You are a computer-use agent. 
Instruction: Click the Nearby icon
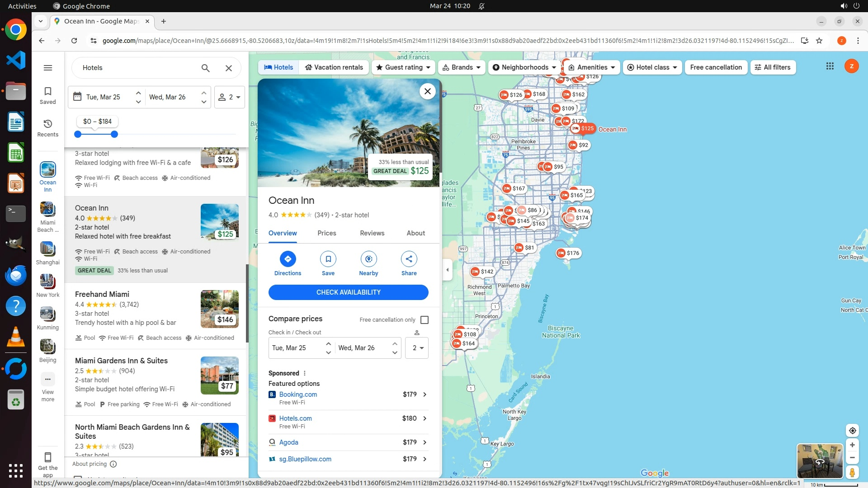point(368,259)
